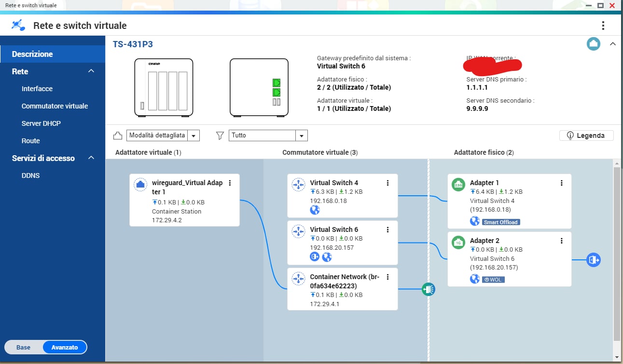623x364 pixels.
Task: Click the wireguard_Virtual Adapter 1 icon
Action: (140, 184)
